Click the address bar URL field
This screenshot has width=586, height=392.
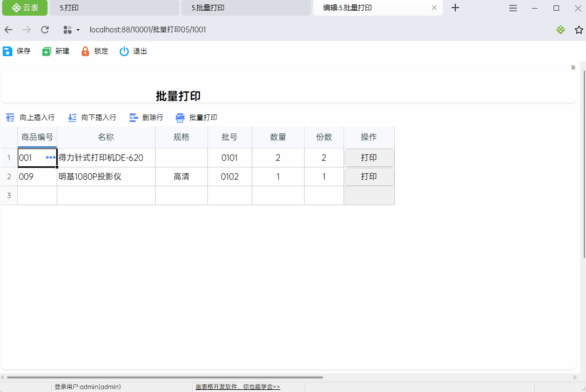pyautogui.click(x=147, y=30)
